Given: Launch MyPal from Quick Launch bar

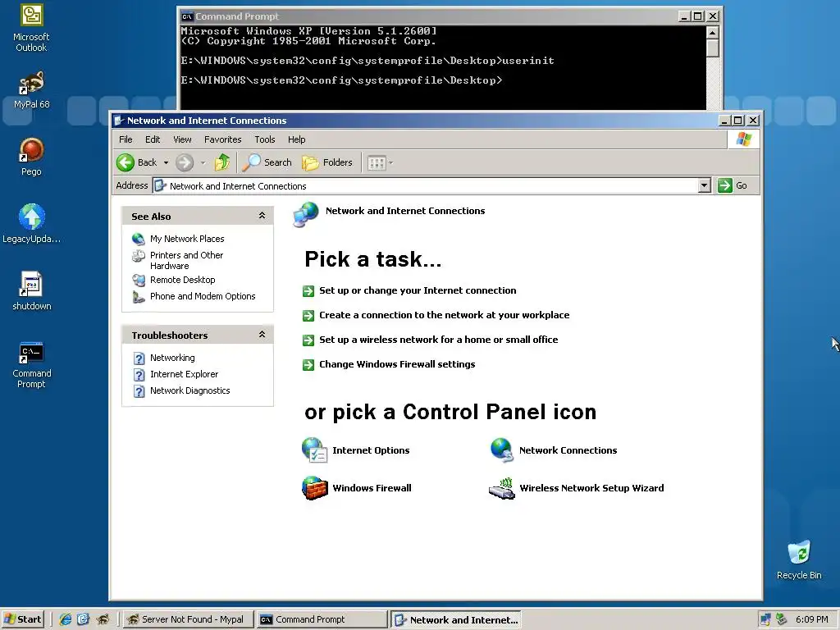Looking at the screenshot, I should (x=103, y=619).
